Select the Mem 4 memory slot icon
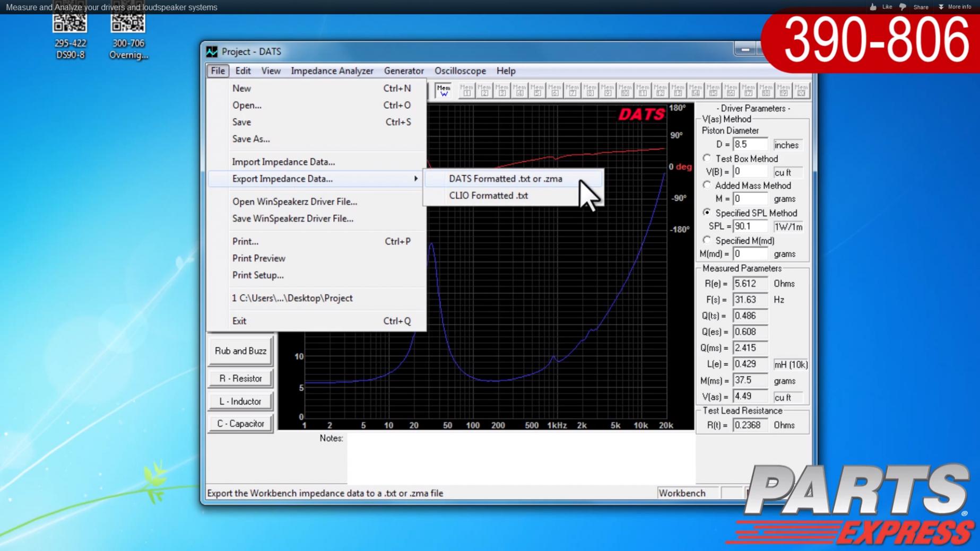The width and height of the screenshot is (980, 551). (x=519, y=91)
